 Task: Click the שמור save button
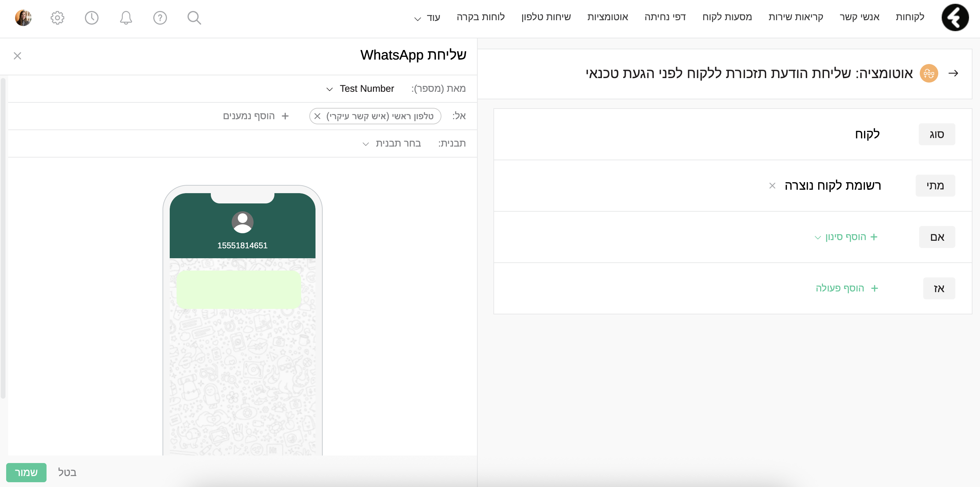[x=26, y=473]
